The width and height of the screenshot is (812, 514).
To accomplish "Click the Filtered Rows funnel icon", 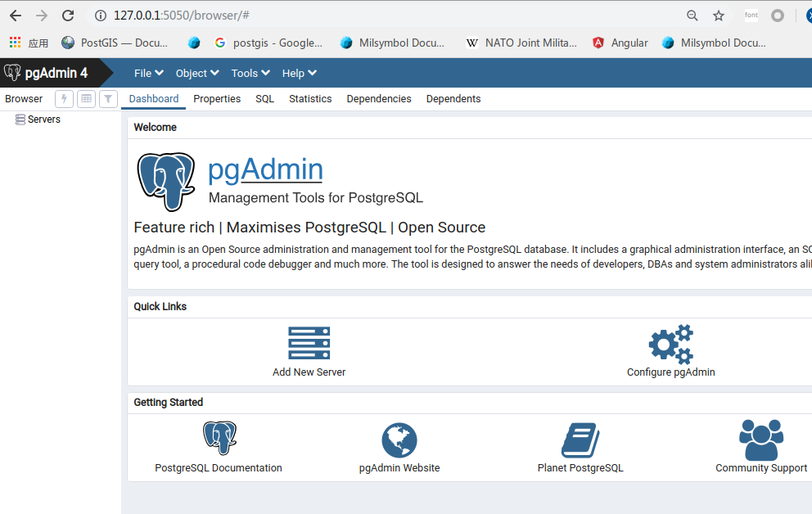I will tap(108, 99).
